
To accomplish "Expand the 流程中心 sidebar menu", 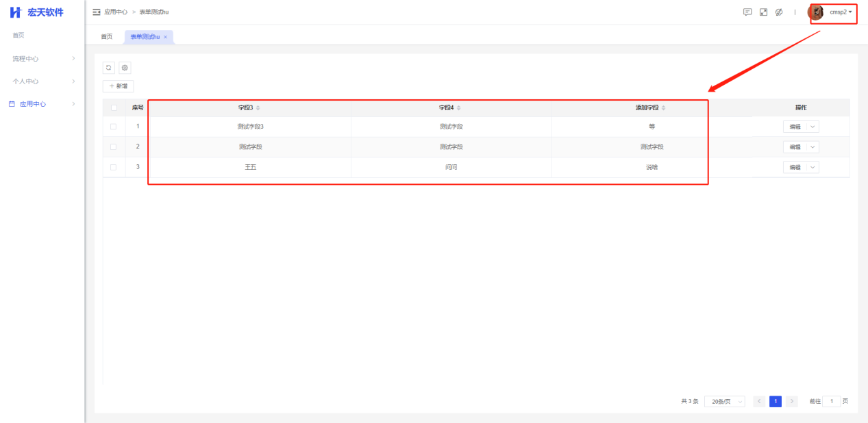I will (x=42, y=59).
